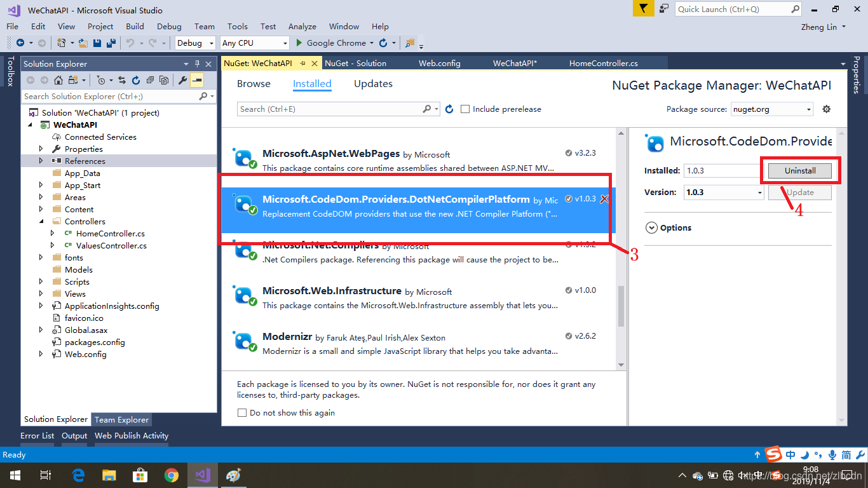Toggle Preview Selected Items in Solution Explorer
The width and height of the screenshot is (868, 488).
(x=197, y=80)
